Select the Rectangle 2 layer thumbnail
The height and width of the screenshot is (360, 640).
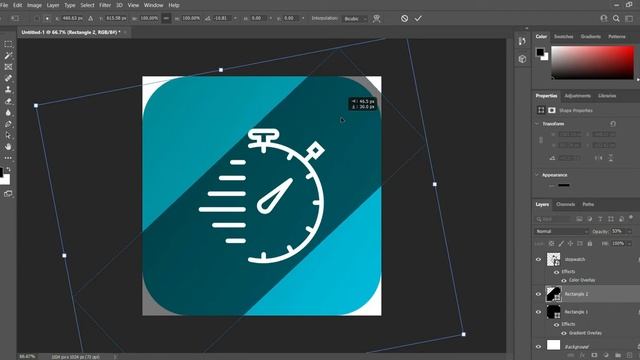pos(553,294)
